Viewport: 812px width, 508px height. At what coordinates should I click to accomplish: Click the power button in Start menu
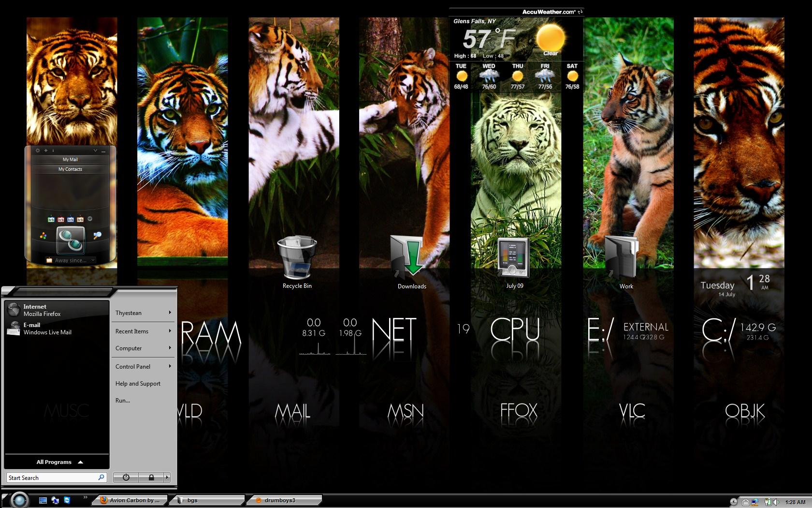tap(126, 478)
